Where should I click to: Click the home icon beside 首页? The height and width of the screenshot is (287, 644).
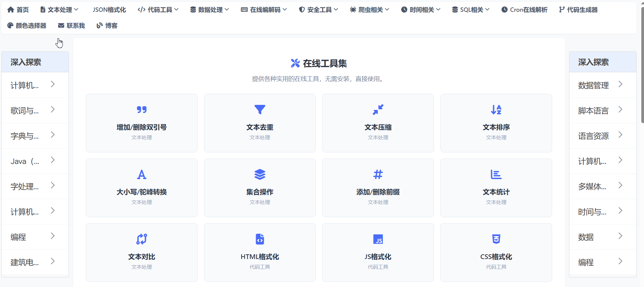coord(11,10)
